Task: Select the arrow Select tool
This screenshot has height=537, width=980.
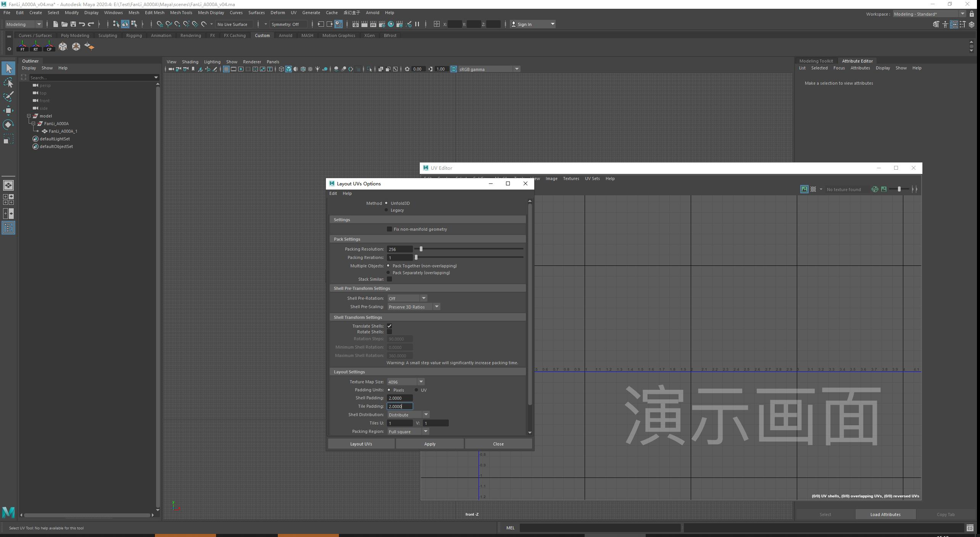Action: pyautogui.click(x=8, y=69)
